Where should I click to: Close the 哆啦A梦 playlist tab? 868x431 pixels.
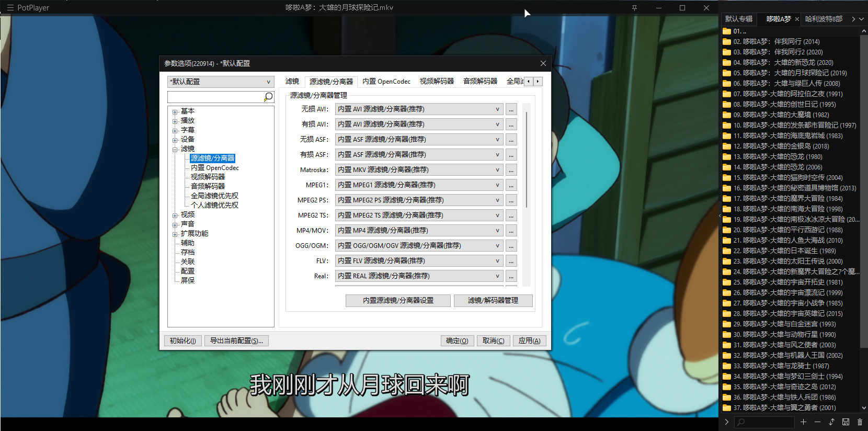coord(797,19)
